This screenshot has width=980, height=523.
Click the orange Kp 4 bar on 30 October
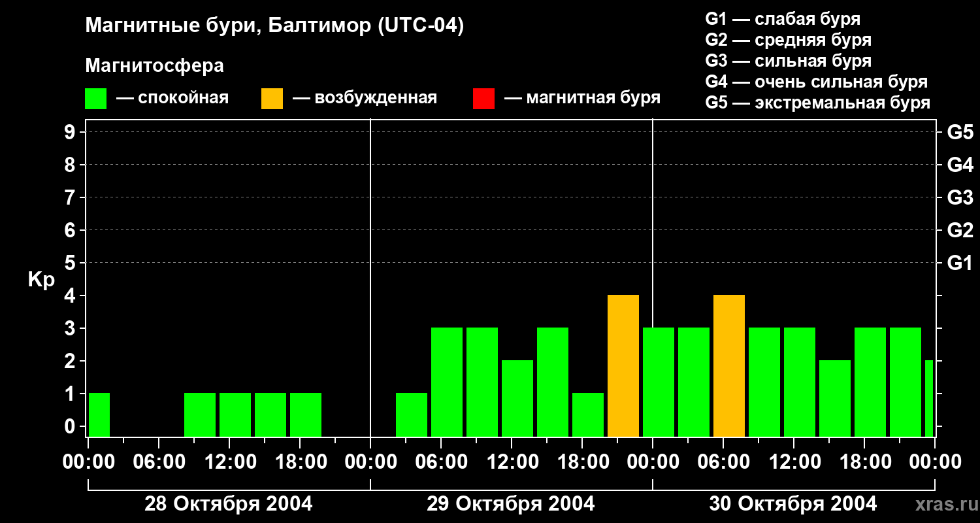pos(729,366)
